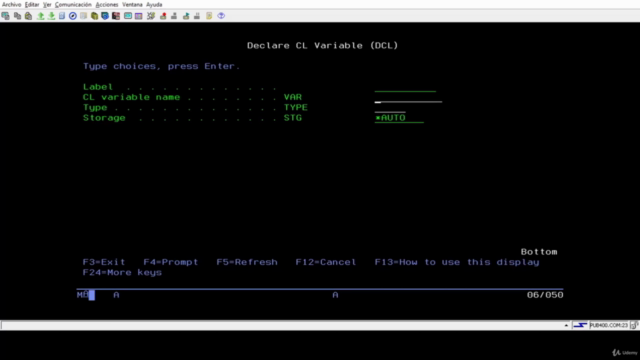Click the 'PUB400.COM:23' host status text

point(609,325)
